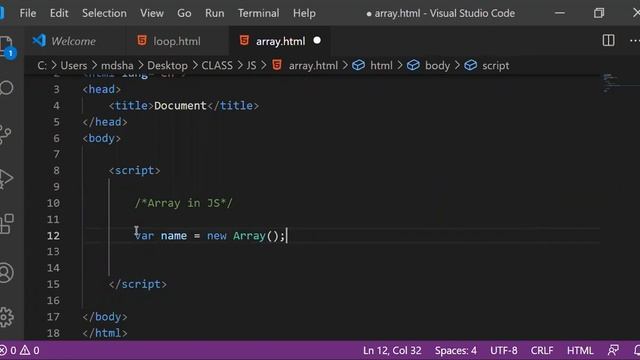
Task: Open the View menu
Action: 152,13
